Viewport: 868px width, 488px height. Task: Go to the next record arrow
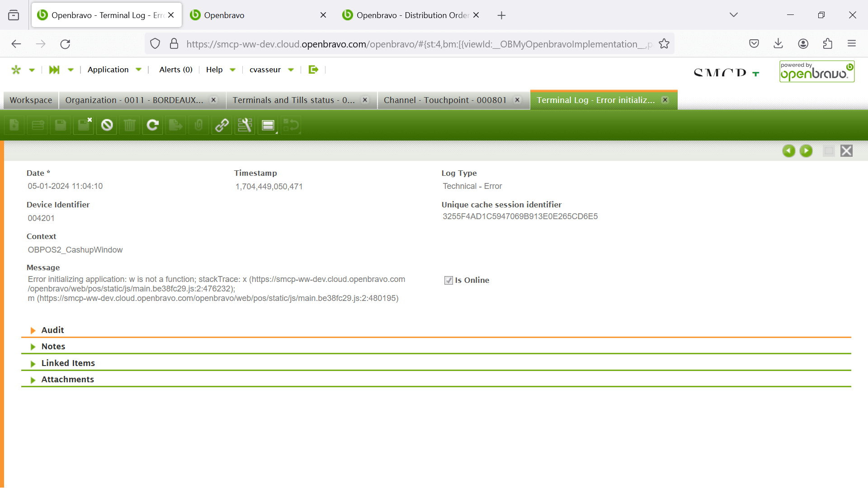[806, 151]
